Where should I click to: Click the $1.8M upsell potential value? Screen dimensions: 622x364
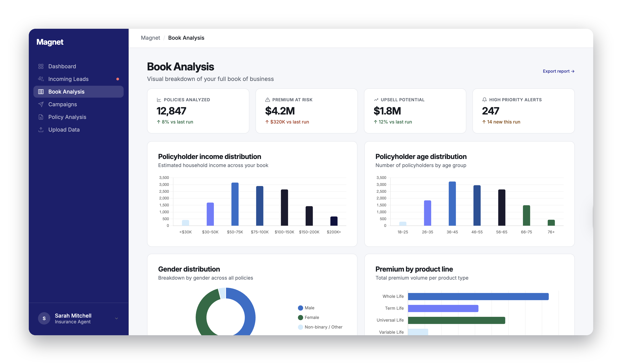(x=387, y=111)
